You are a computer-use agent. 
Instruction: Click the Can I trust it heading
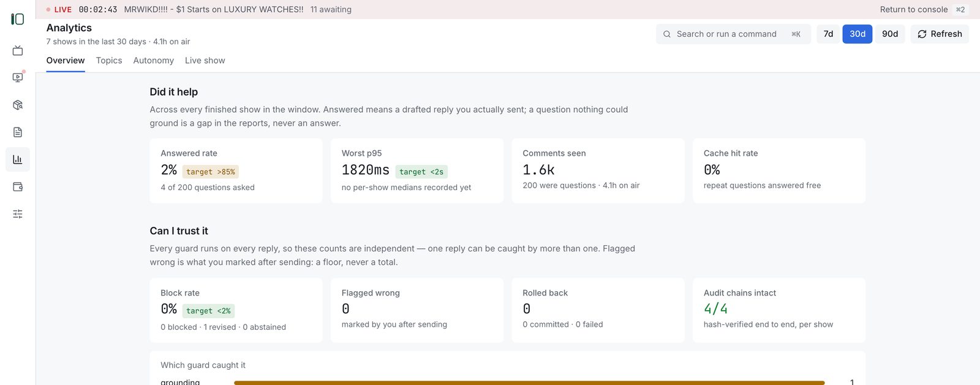(179, 231)
